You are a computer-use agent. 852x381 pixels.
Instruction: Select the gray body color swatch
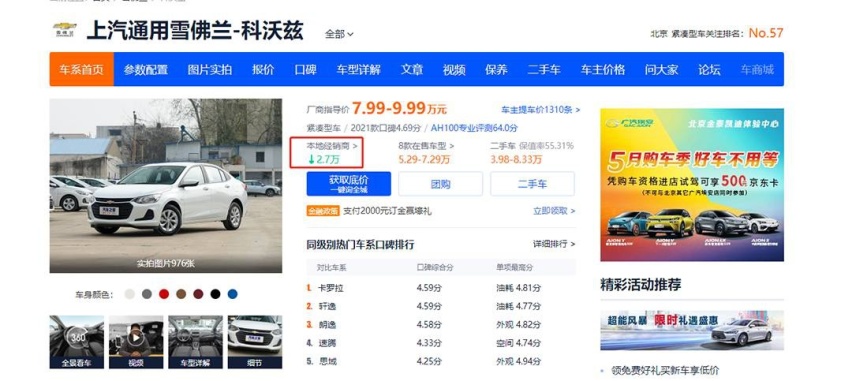(147, 294)
